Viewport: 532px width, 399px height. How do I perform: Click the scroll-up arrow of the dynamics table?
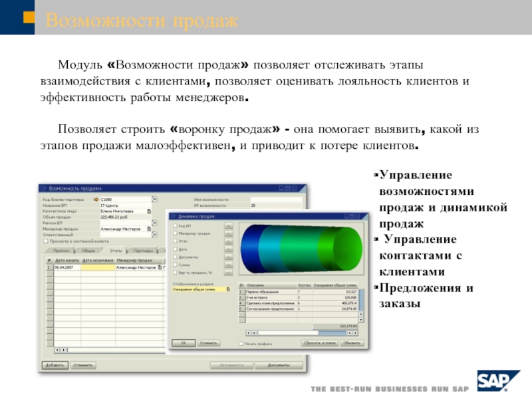361,314
